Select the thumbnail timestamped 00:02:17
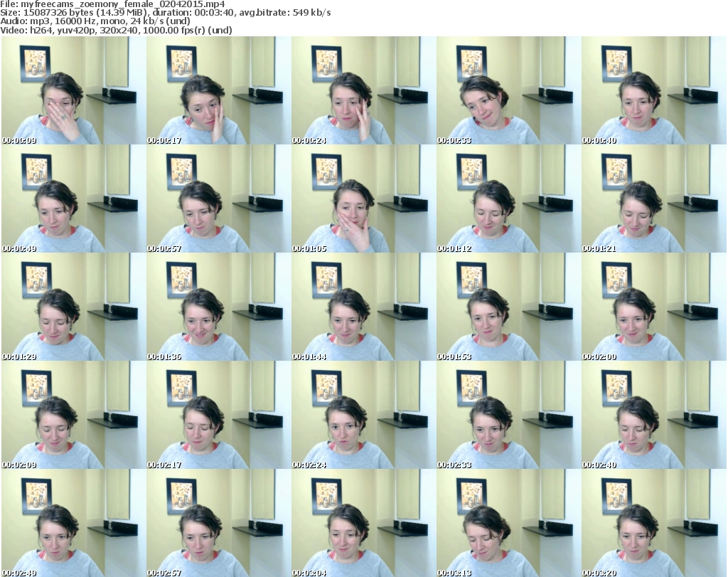The image size is (728, 577). pos(219,415)
